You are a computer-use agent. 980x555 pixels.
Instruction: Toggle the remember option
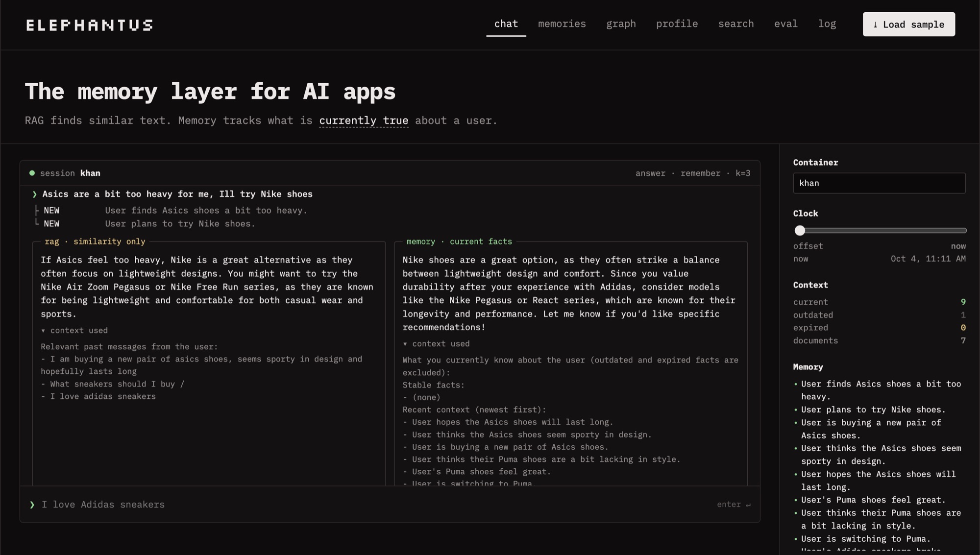pos(700,173)
